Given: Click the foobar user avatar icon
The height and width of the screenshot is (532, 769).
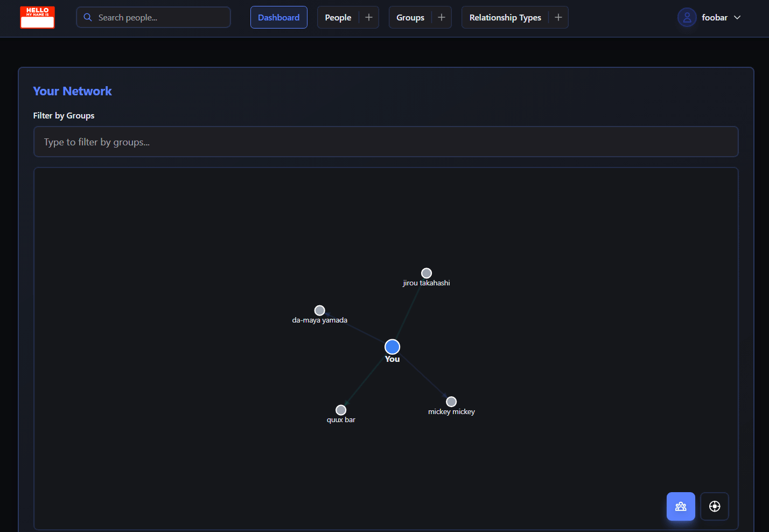Looking at the screenshot, I should 687,17.
